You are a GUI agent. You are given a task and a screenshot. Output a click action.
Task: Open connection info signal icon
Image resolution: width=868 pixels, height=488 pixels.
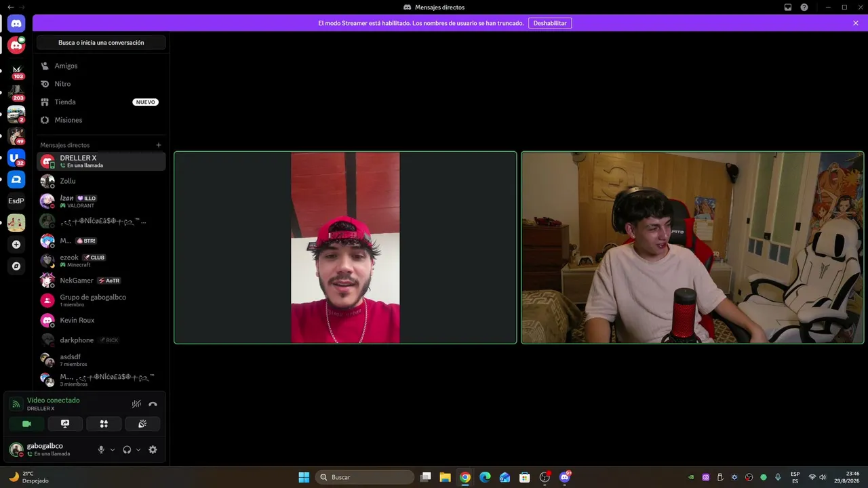pyautogui.click(x=16, y=404)
